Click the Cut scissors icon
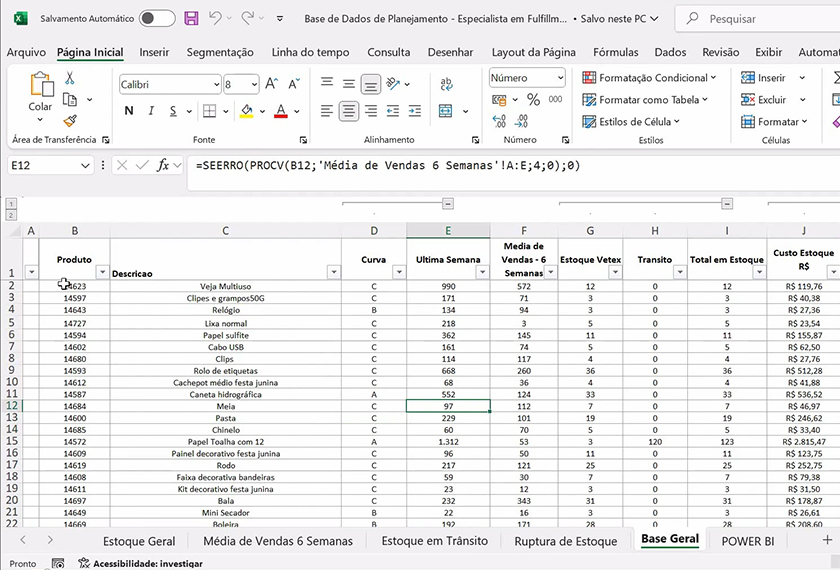The height and width of the screenshot is (570, 840). coord(69,78)
